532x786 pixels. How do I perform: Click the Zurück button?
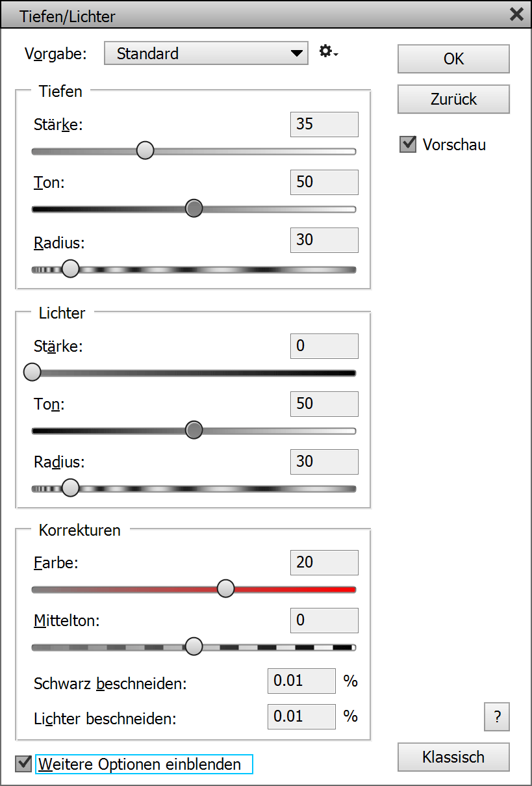click(453, 99)
